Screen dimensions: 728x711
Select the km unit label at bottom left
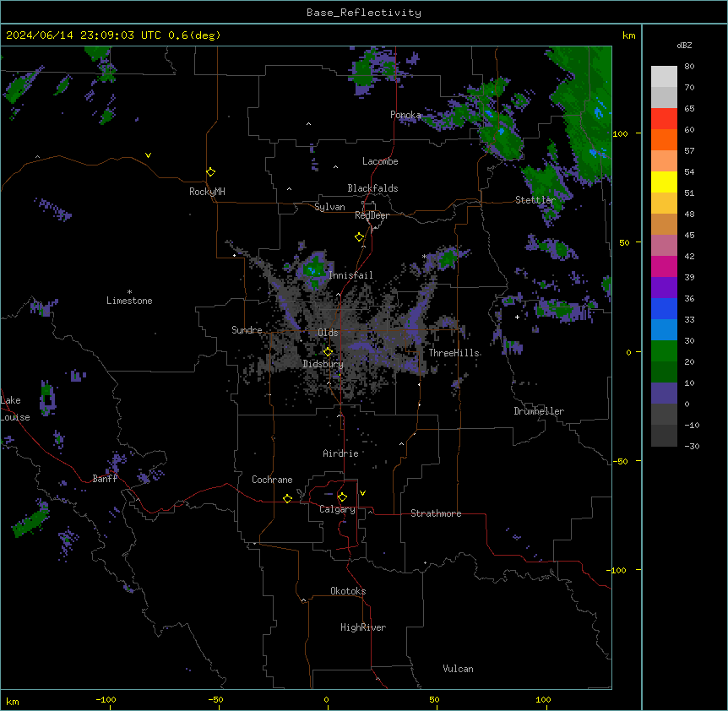[x=13, y=702]
